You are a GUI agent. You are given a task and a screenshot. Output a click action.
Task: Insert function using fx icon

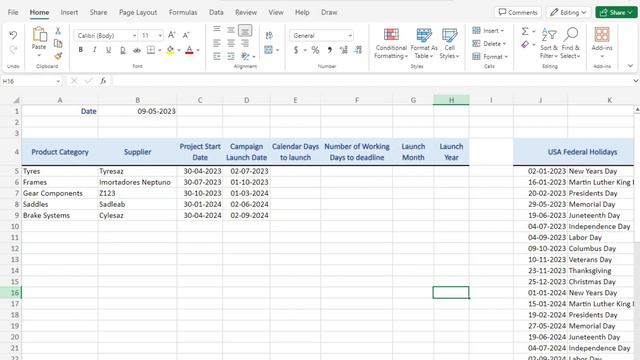tap(103, 81)
